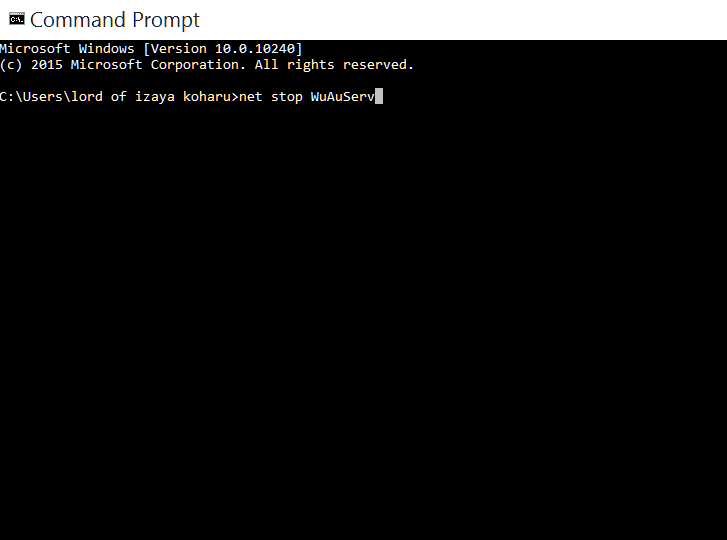
Task: Click the word "izaya" in the prompt path
Action: pyautogui.click(x=154, y=97)
